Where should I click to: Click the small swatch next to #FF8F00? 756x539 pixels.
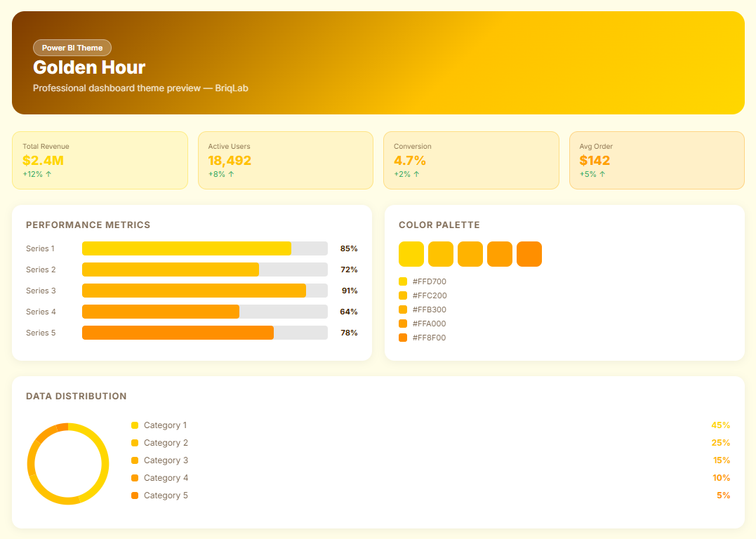click(x=403, y=338)
